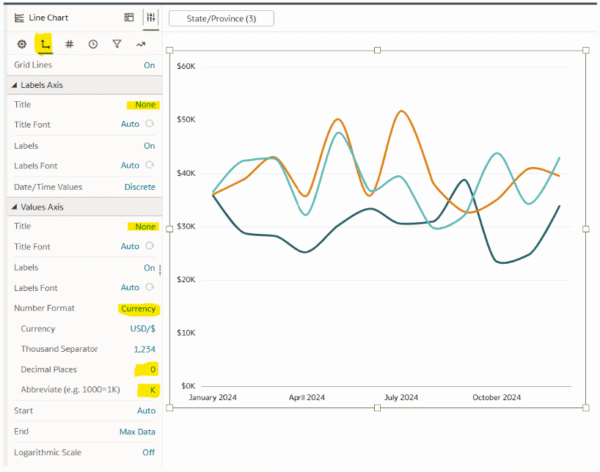Toggle Logarithmic Scale Off setting

(x=148, y=452)
